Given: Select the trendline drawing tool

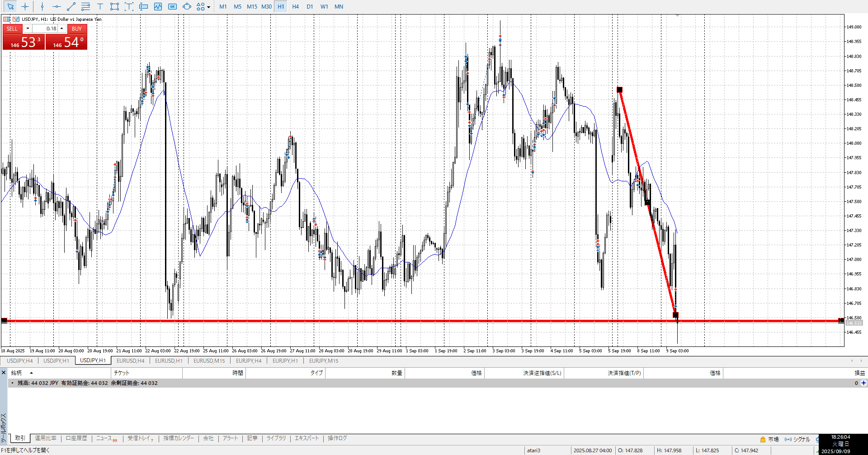Looking at the screenshot, I should pos(71,6).
